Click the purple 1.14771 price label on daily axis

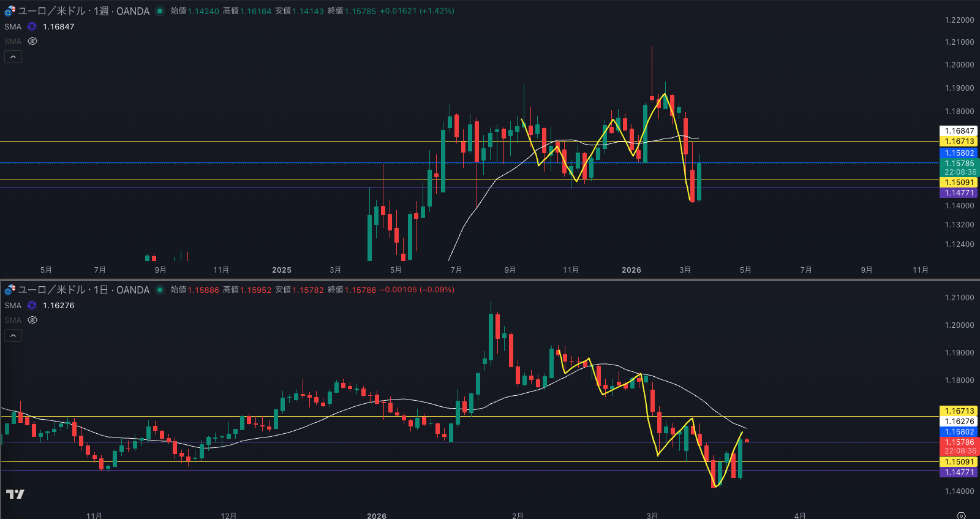coord(959,472)
